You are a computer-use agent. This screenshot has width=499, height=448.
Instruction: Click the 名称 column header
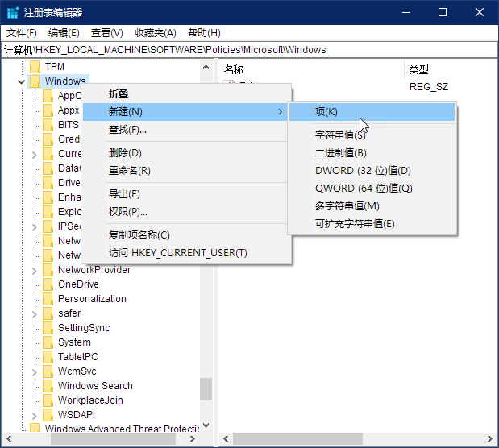pyautogui.click(x=234, y=69)
